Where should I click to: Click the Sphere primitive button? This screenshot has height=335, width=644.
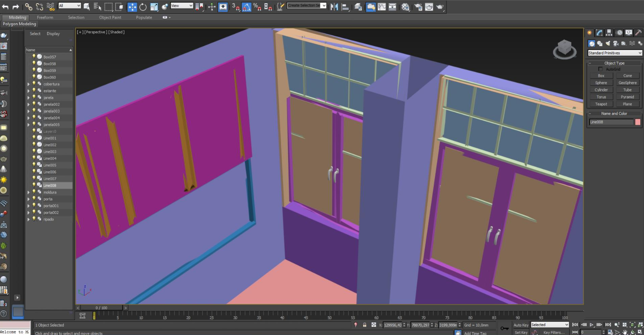pyautogui.click(x=601, y=83)
